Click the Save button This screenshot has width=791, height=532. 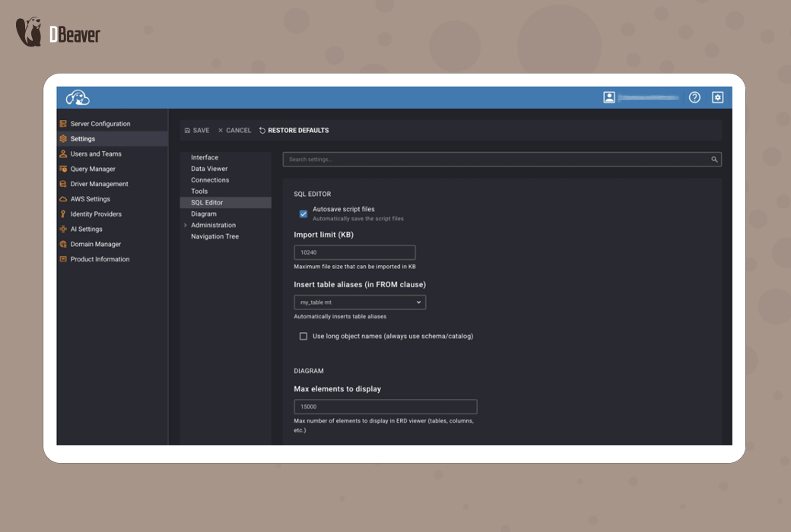[197, 131]
